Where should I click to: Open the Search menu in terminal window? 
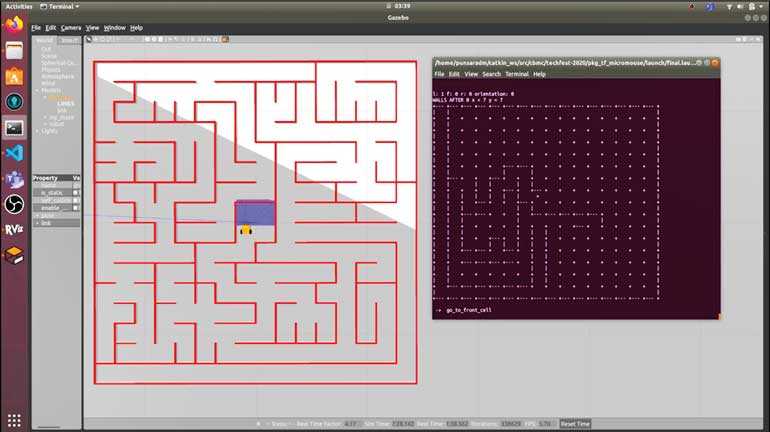pos(492,74)
